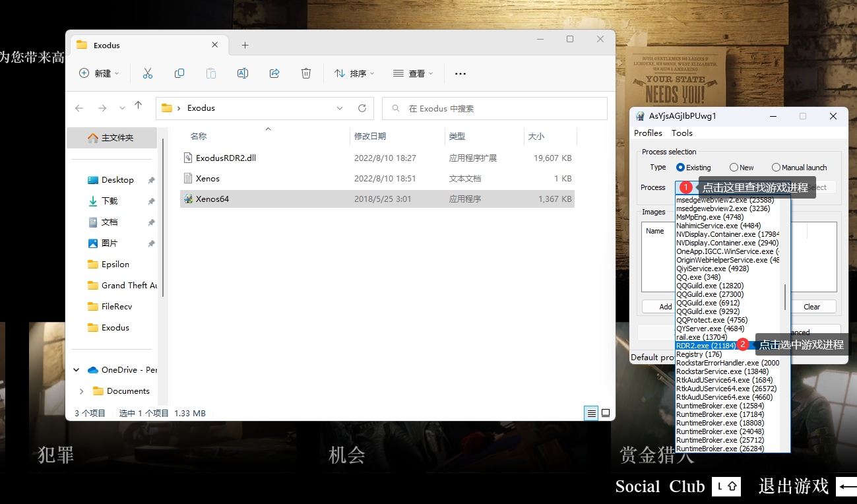The width and height of the screenshot is (857, 504).
Task: Click the Refresh icon beside address bar
Action: [x=362, y=108]
